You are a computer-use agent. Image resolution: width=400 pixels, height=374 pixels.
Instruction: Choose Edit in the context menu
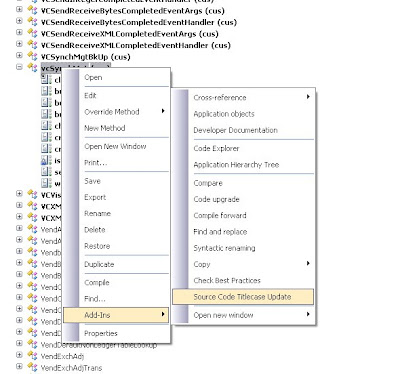(x=116, y=96)
